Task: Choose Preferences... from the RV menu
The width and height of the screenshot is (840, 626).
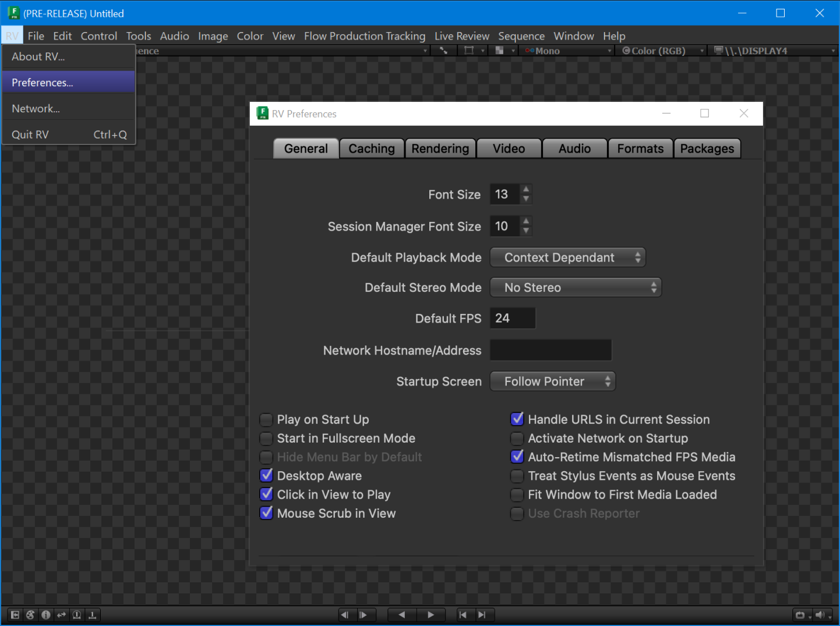Action: coord(69,83)
